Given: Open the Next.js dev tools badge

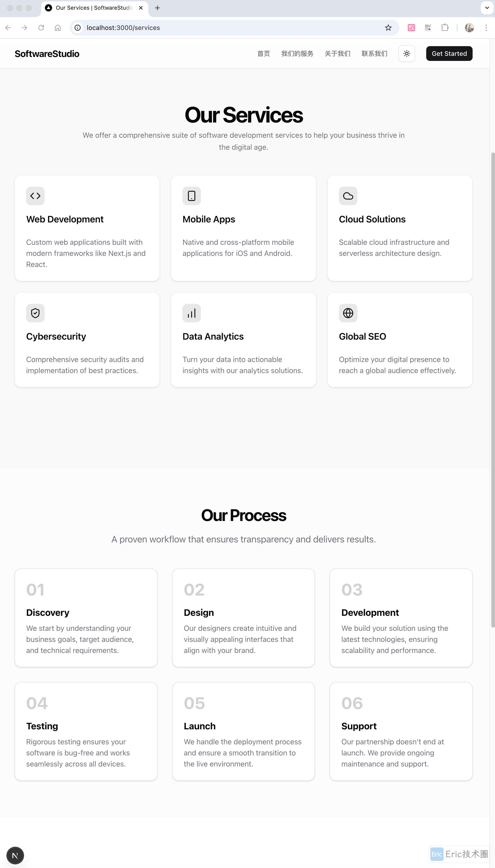Looking at the screenshot, I should click(x=15, y=855).
